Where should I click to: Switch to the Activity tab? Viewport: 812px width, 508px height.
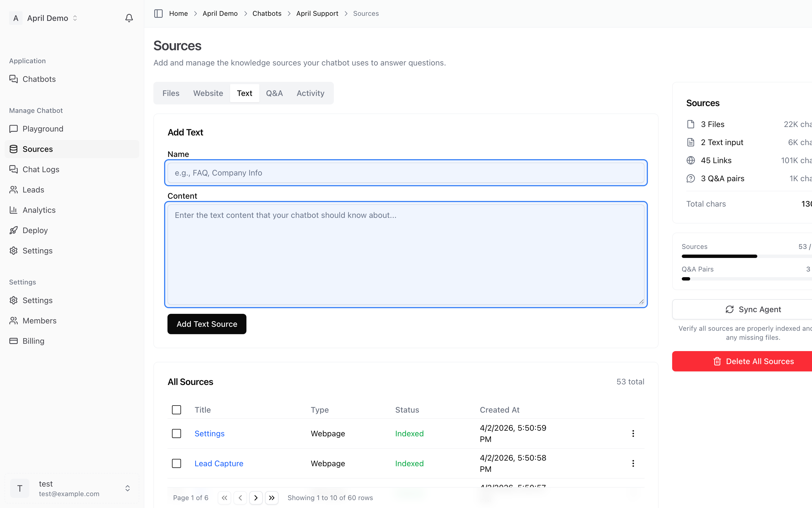pos(310,93)
